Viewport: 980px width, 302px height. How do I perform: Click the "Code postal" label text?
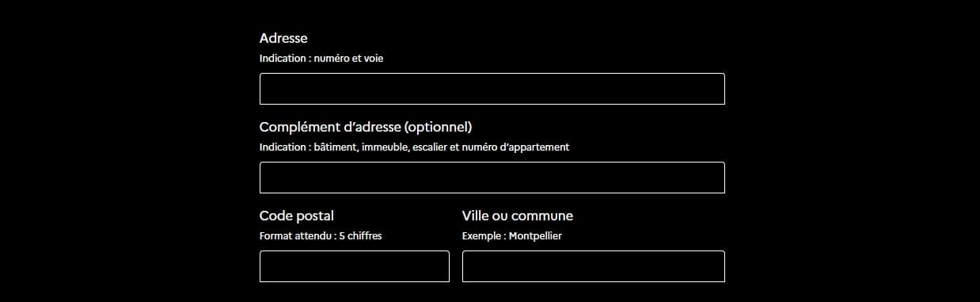(x=297, y=216)
